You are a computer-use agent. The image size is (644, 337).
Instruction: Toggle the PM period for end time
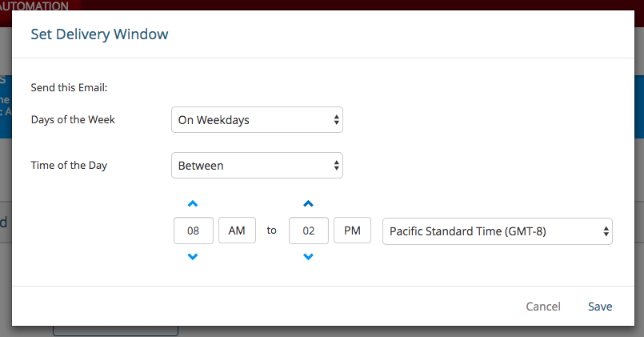coord(352,231)
